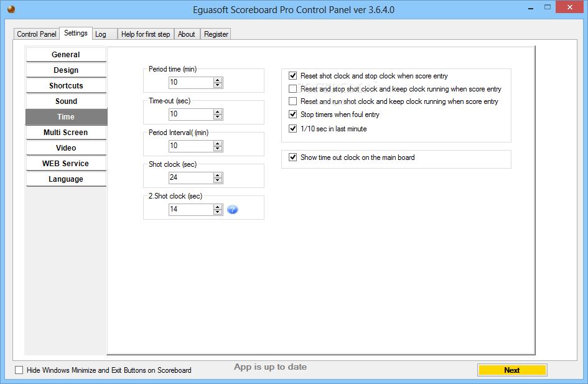Viewport: 588px width, 384px height.
Task: Open Language settings section
Action: pyautogui.click(x=66, y=179)
